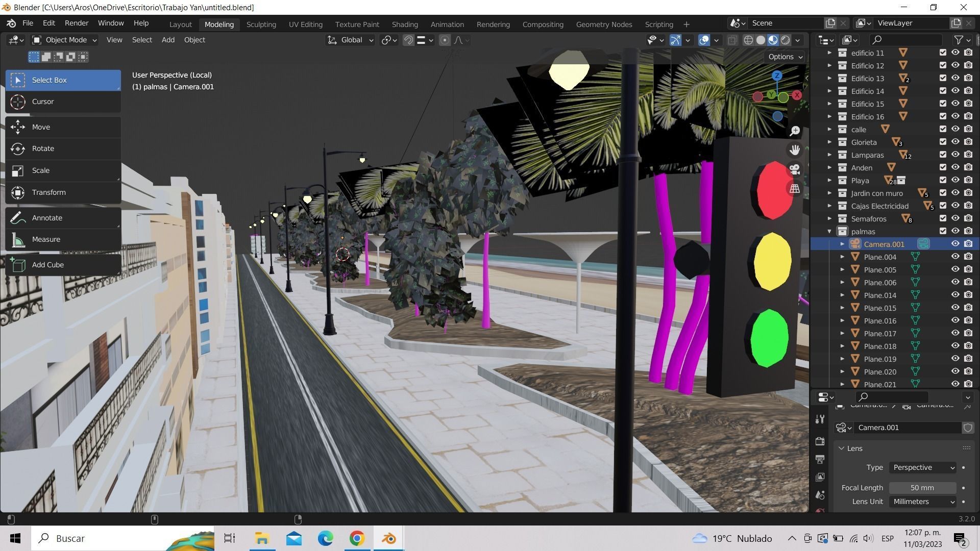The width and height of the screenshot is (980, 551).
Task: Open the Tool properties tab
Action: coord(820,419)
